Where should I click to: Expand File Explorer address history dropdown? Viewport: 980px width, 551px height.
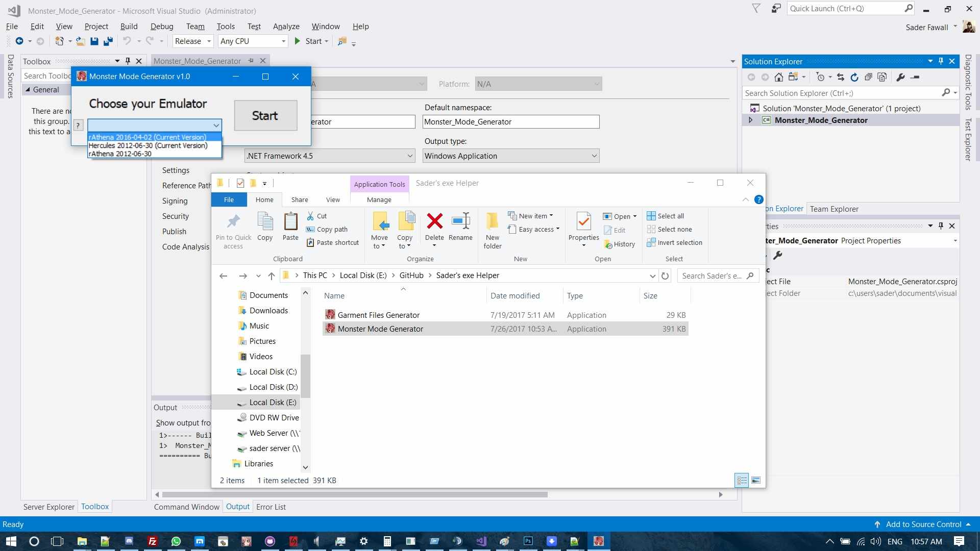(x=652, y=276)
